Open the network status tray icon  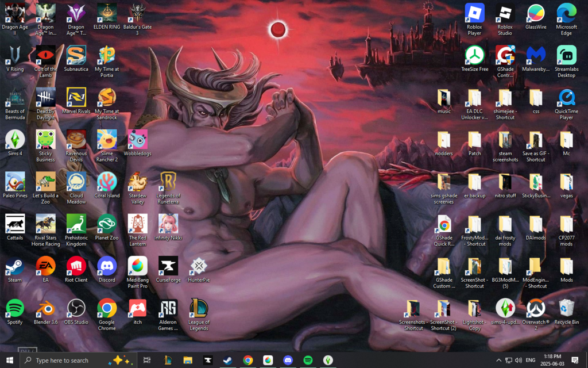509,360
